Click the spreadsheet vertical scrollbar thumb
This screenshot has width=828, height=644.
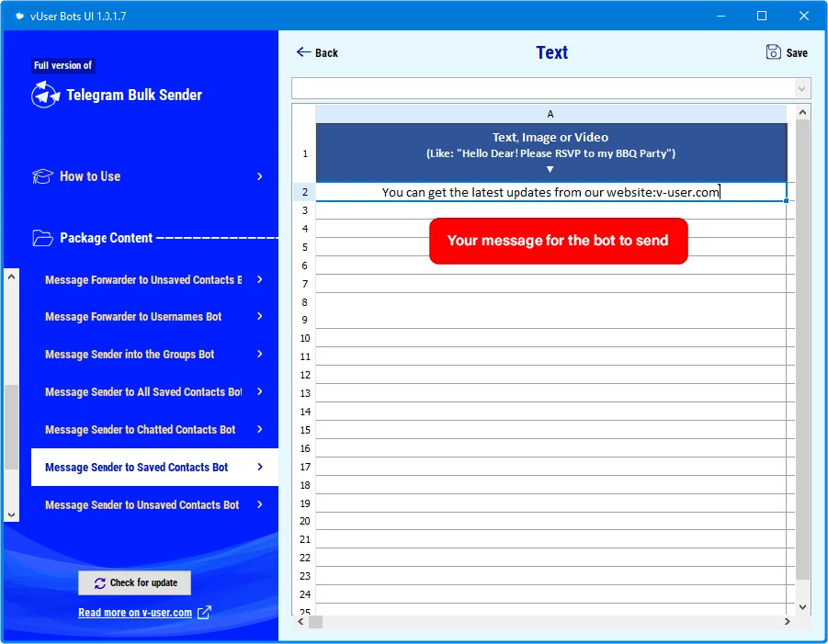(802, 349)
